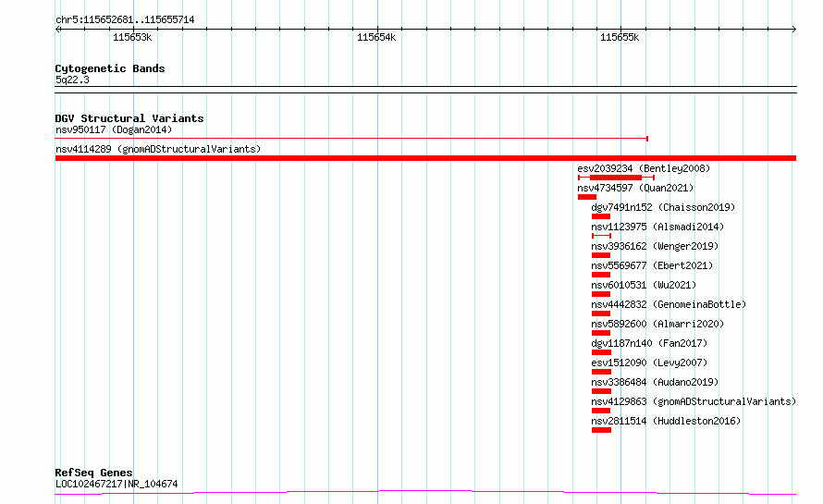Click nsv3386484 (Audano2019) variant label
The image size is (823, 504).
click(x=655, y=382)
